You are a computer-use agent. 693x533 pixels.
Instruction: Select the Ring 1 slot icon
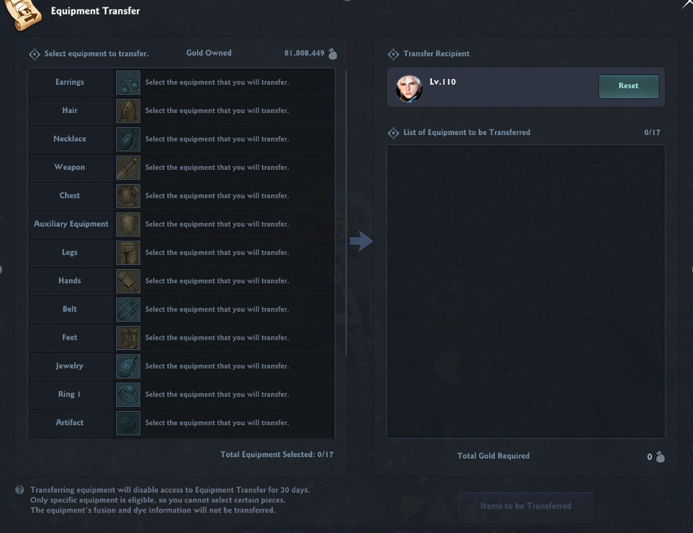(128, 395)
